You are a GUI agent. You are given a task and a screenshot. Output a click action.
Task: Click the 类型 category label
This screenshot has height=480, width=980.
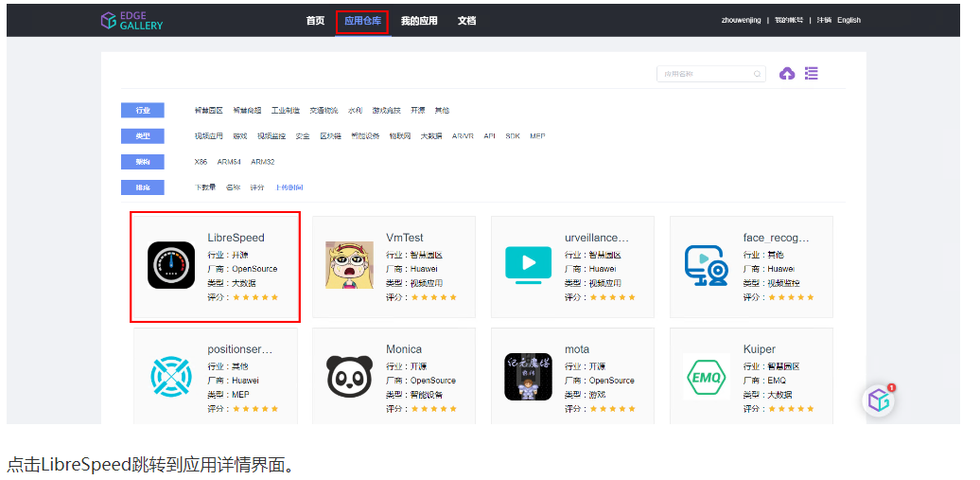(143, 135)
